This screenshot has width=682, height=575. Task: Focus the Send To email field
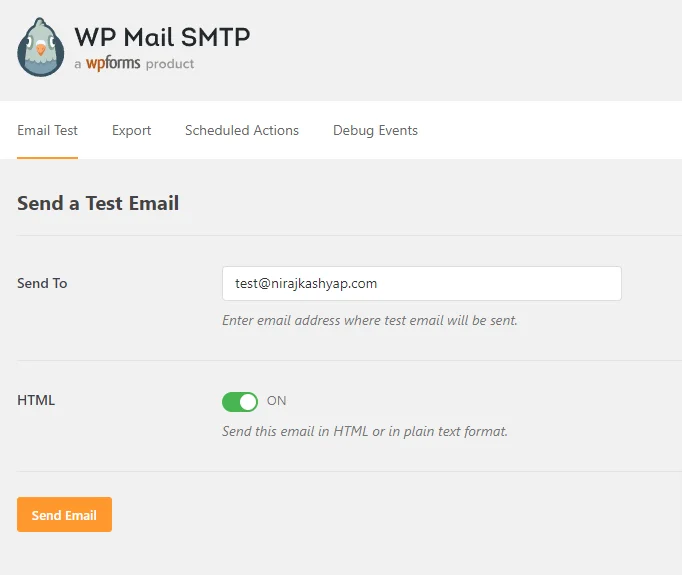[x=421, y=283]
